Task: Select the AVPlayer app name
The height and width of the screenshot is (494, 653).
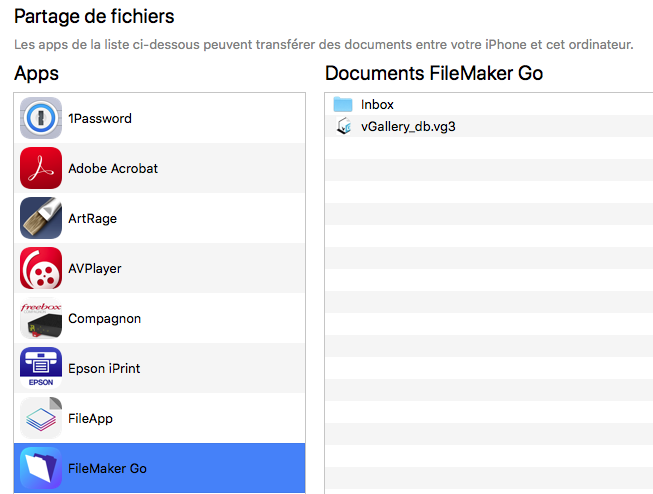Action: coord(95,268)
